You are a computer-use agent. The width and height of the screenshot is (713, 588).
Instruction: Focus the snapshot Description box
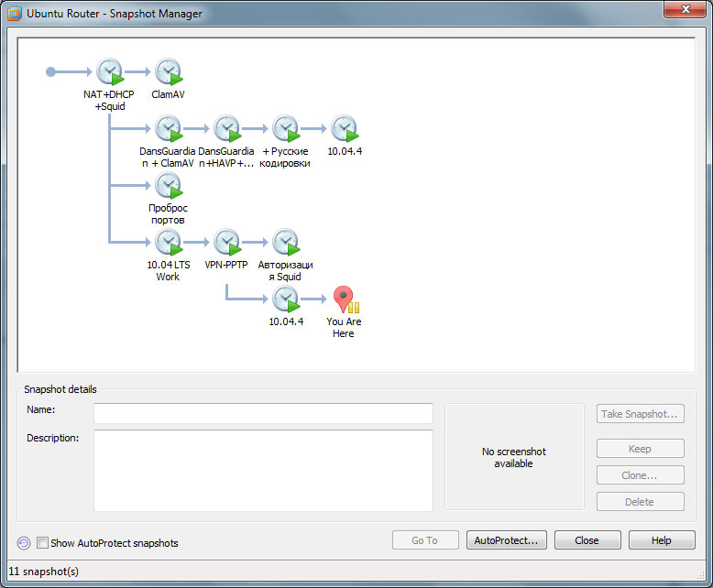(263, 471)
